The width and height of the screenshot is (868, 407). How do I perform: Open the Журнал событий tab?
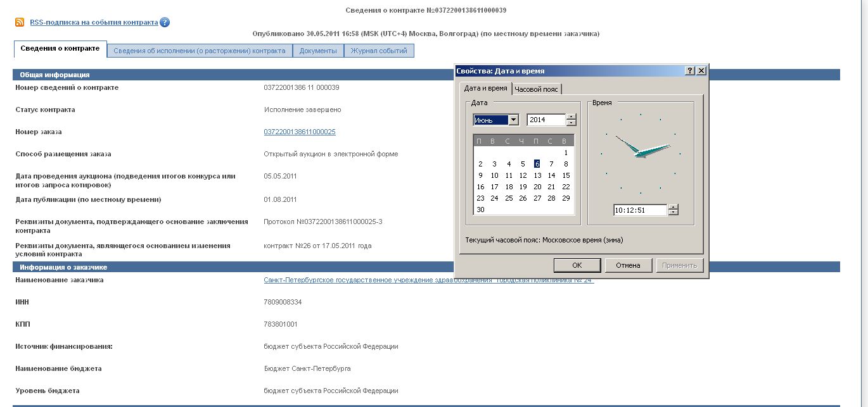379,51
